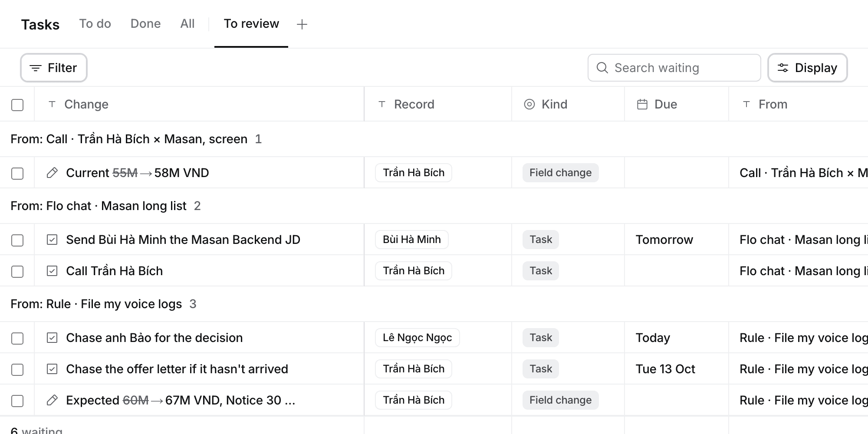Click the sliders icon in the Display button
The height and width of the screenshot is (434, 868).
click(783, 68)
